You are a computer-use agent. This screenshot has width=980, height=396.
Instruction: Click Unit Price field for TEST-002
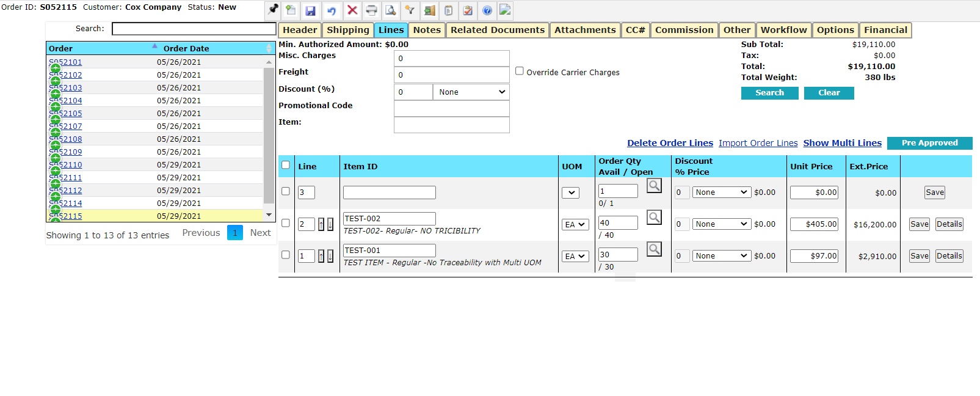(x=814, y=224)
